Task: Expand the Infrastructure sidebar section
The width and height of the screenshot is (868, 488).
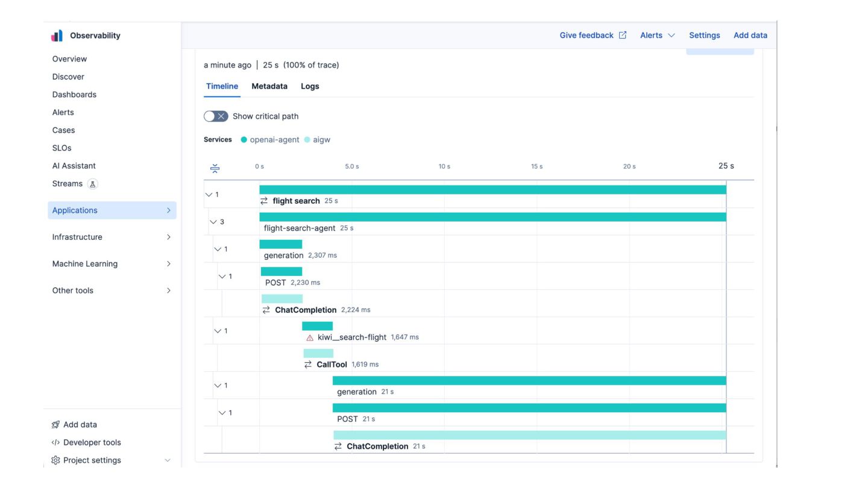Action: 112,237
